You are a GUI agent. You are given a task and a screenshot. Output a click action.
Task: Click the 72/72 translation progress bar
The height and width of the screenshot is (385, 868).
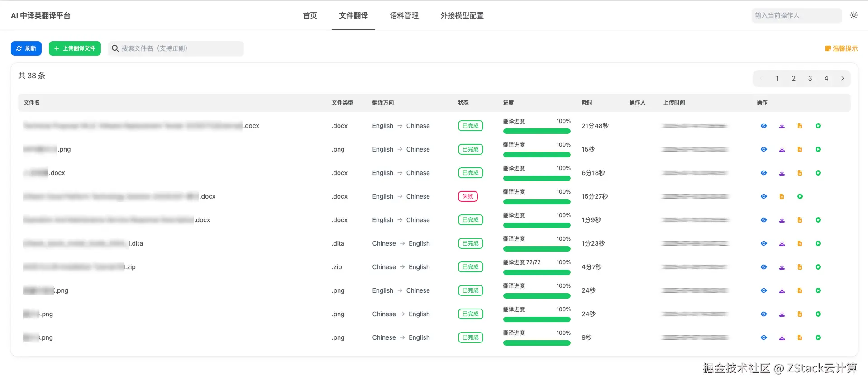click(x=537, y=272)
